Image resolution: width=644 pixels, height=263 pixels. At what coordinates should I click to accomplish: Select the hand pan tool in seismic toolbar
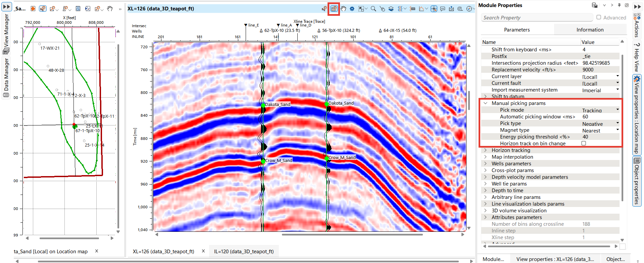coord(343,9)
